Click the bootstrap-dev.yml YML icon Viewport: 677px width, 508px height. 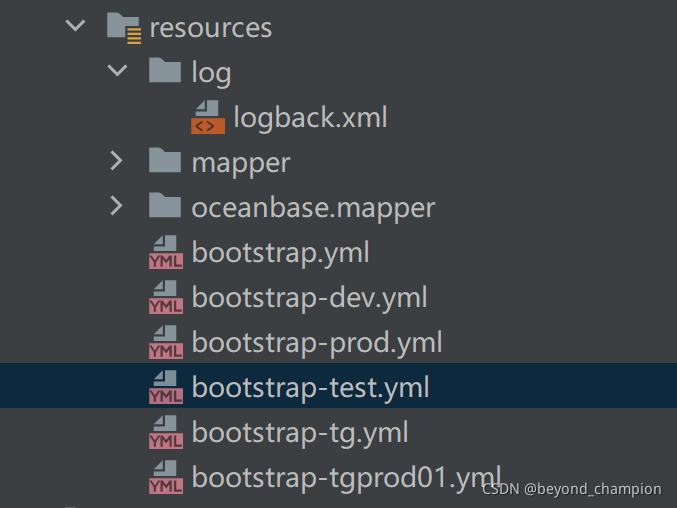166,297
